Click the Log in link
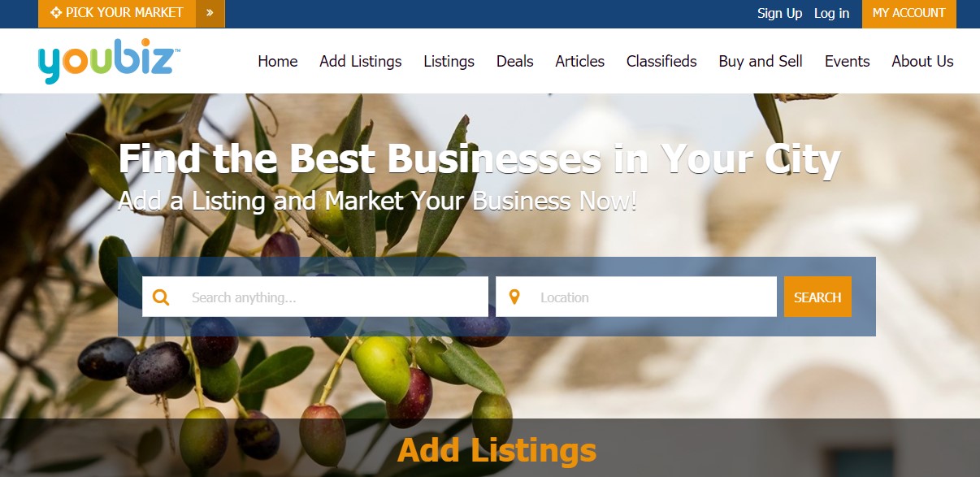This screenshot has height=477, width=980. (831, 13)
